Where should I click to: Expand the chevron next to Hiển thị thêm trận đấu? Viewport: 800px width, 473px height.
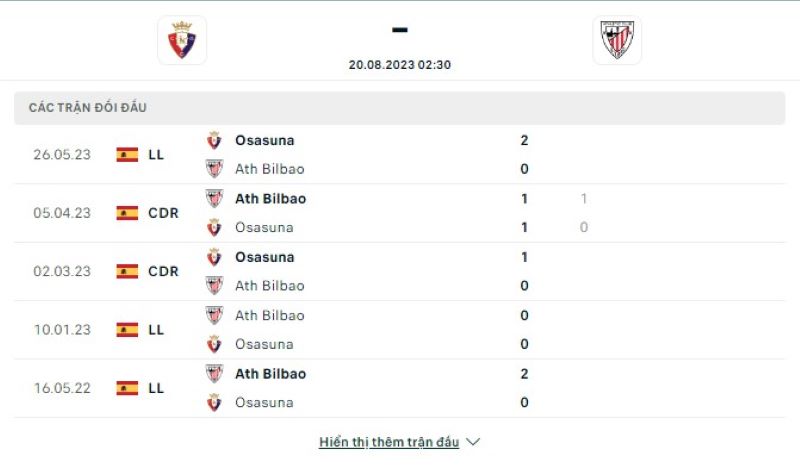tap(474, 442)
